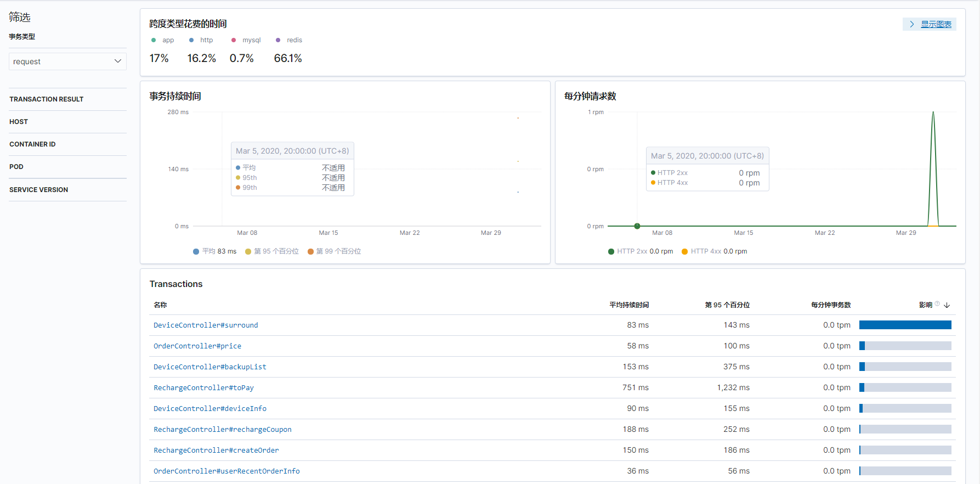This screenshot has width=980, height=484.
Task: Toggle the HTTP 4xx legend series
Action: (714, 251)
